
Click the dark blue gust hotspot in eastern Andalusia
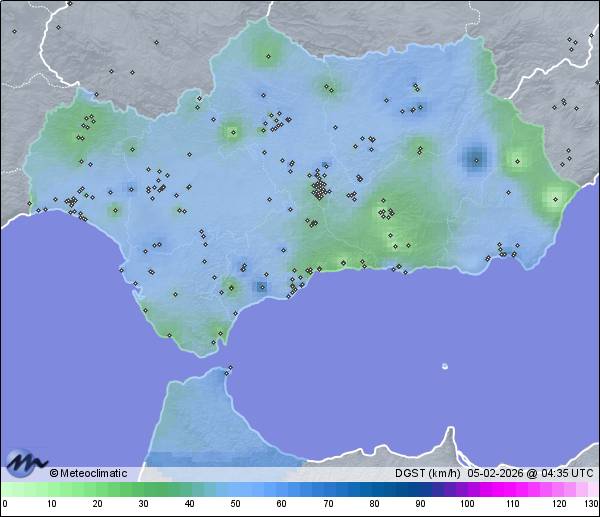(x=474, y=156)
